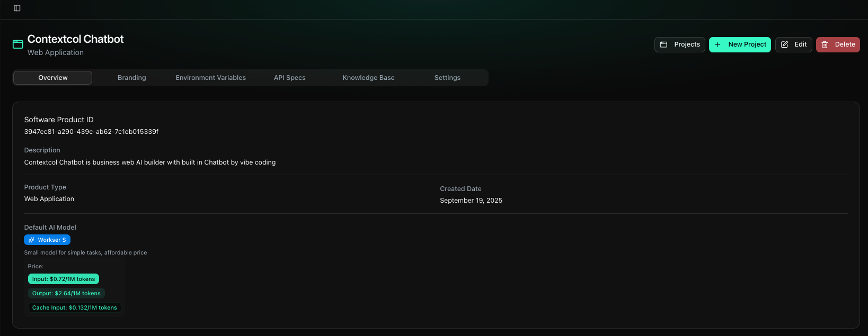Click the Web Application subtitle under title

click(x=56, y=52)
